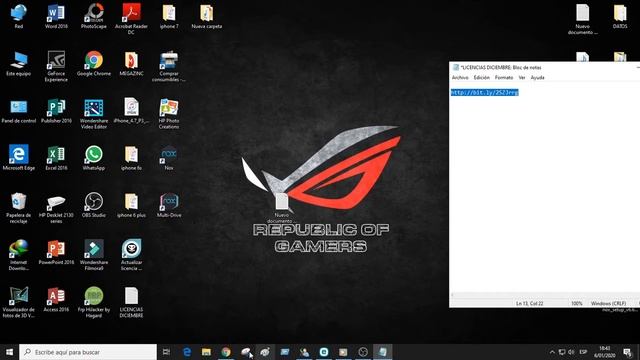Launch Access 2016 shortcut
Viewport: 640px width, 360px height.
[x=56, y=300]
